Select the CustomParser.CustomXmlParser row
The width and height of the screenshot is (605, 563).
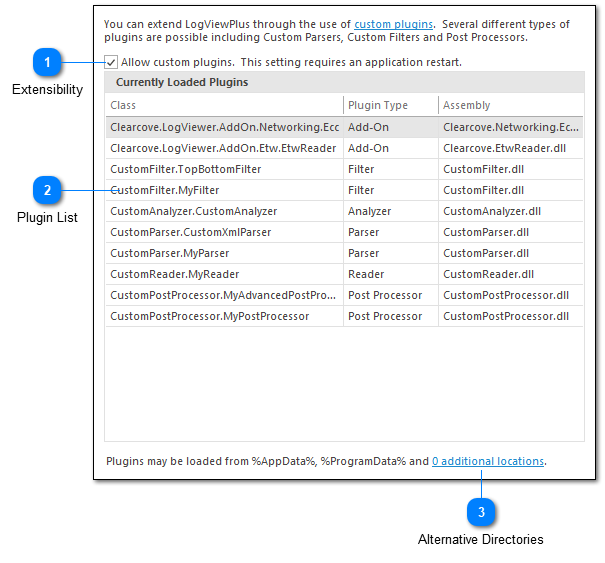[344, 232]
